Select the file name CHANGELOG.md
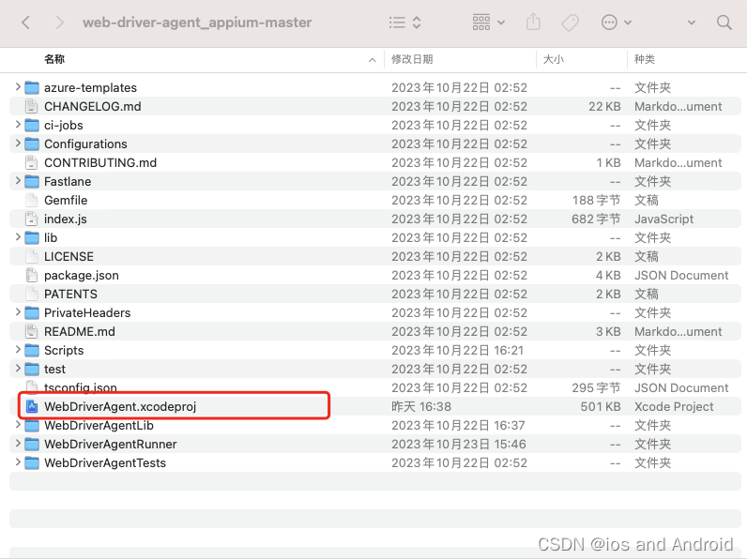Screen dimensions: 747x560 coord(92,106)
